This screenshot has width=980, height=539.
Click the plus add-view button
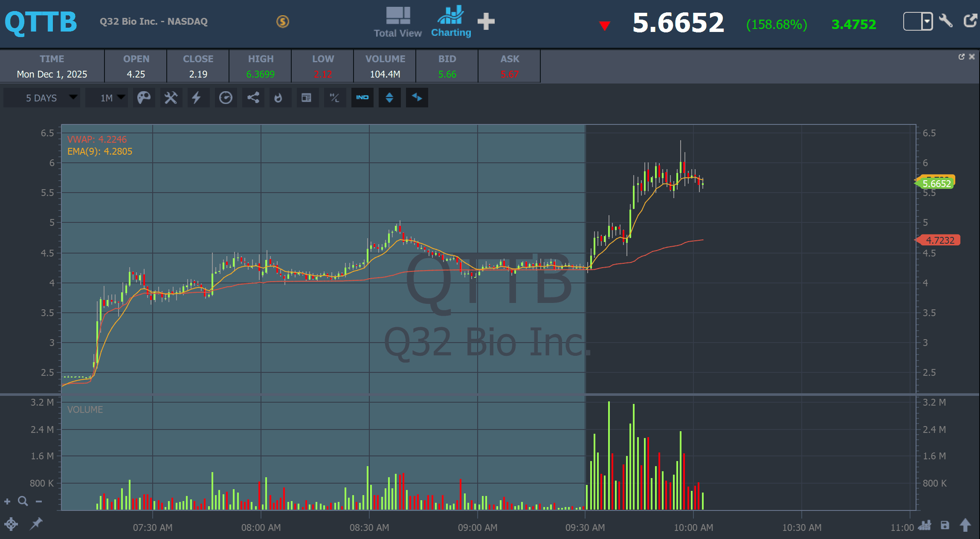(486, 21)
